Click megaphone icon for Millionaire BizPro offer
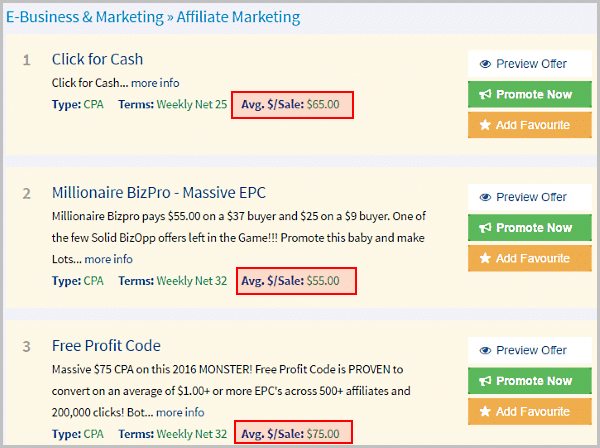Image resolution: width=600 pixels, height=448 pixels. pyautogui.click(x=485, y=228)
